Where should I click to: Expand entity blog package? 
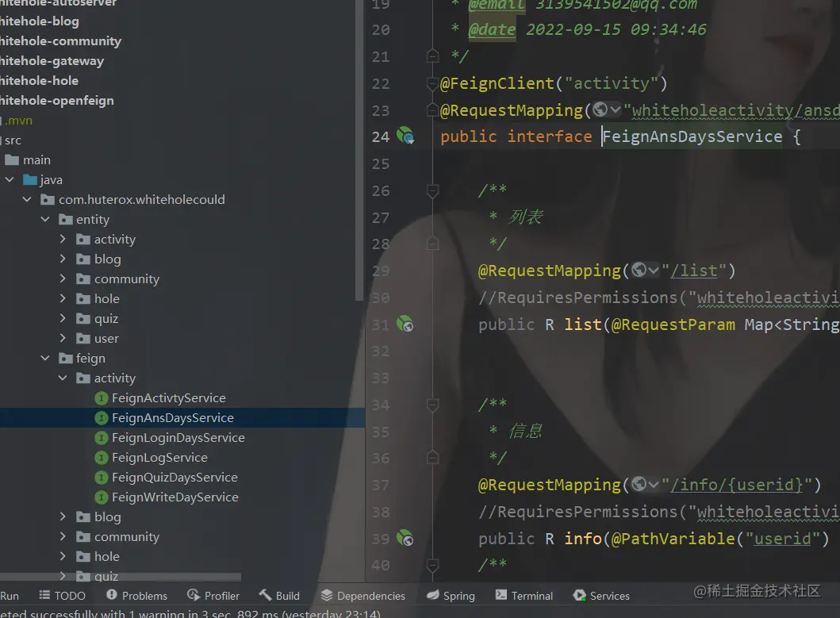[x=63, y=259]
